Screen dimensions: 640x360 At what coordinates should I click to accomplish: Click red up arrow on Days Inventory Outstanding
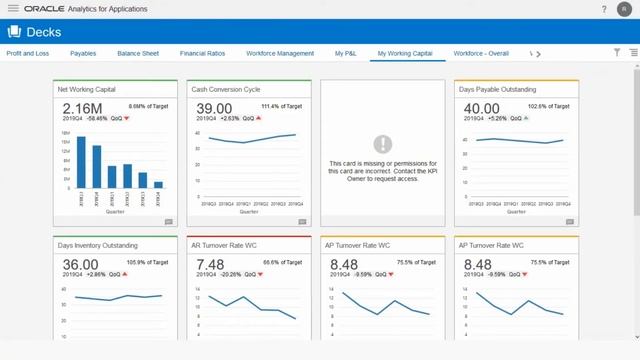[125, 274]
